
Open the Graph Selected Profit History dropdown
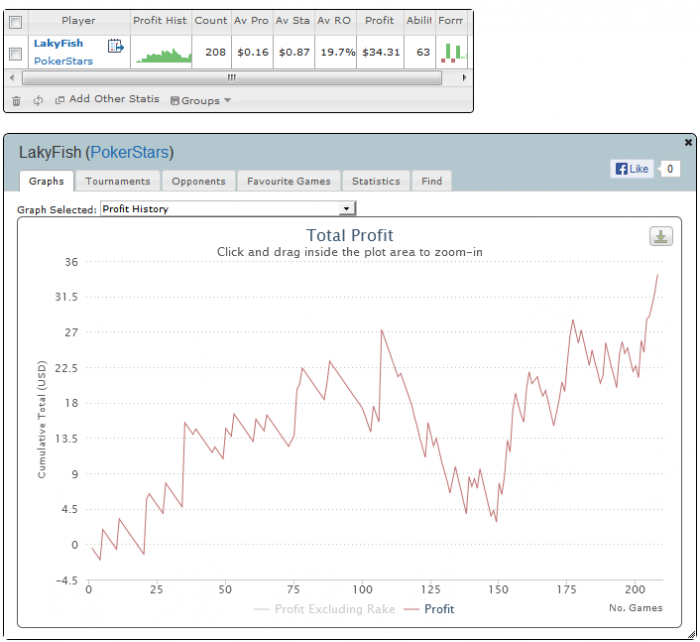(x=228, y=208)
